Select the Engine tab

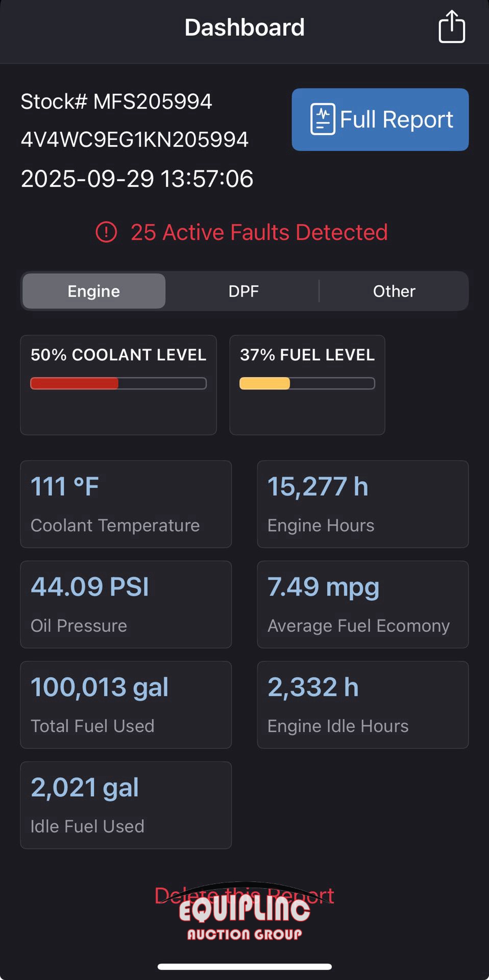[94, 291]
